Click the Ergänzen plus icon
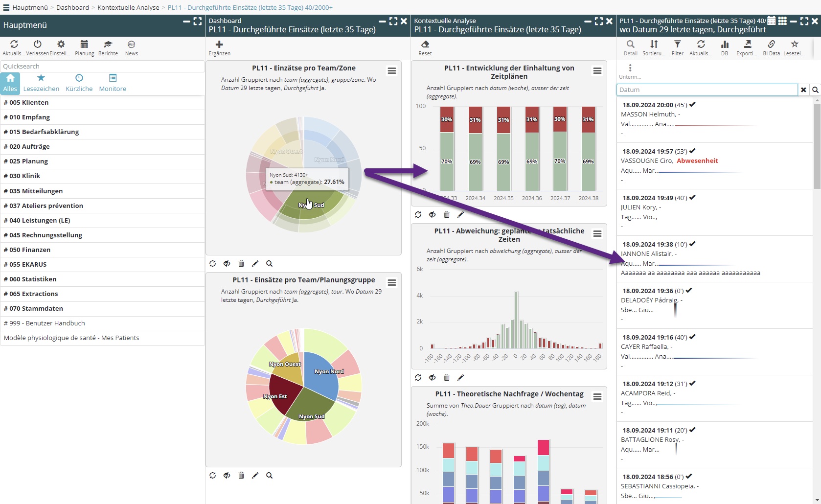 (x=219, y=45)
